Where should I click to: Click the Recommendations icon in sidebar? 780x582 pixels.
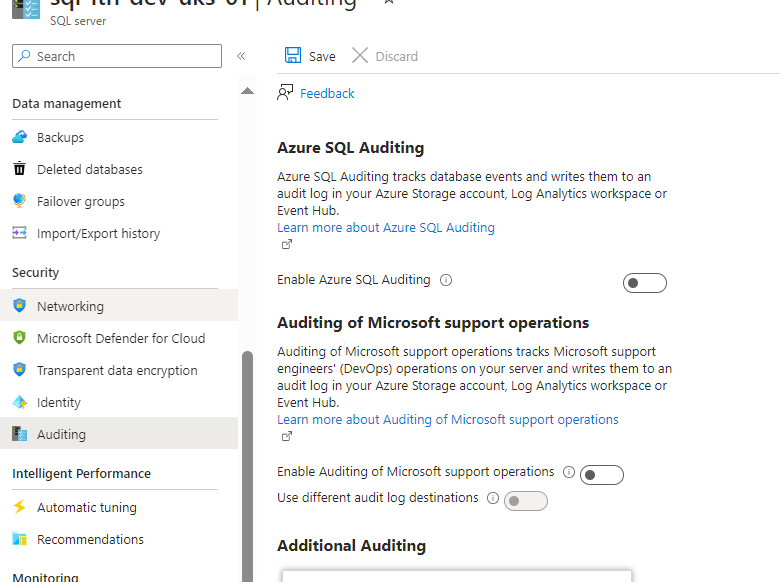pos(19,539)
